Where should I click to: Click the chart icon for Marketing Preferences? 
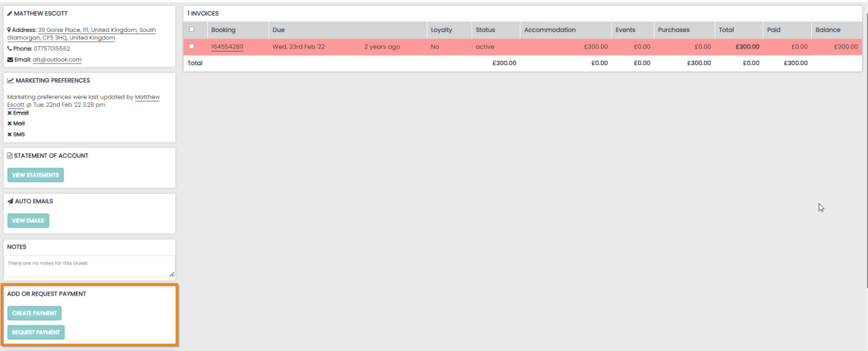click(x=10, y=80)
